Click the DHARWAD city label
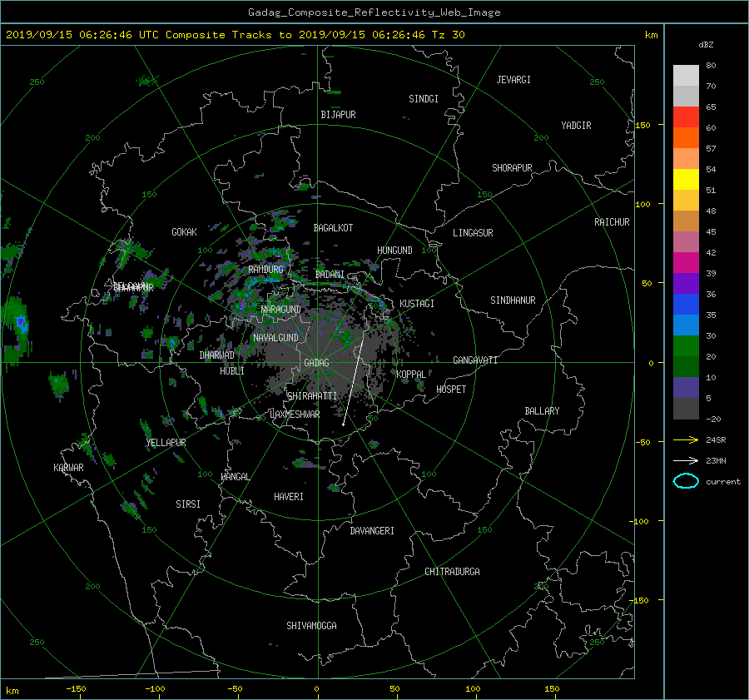The image size is (749, 700). pos(217,355)
